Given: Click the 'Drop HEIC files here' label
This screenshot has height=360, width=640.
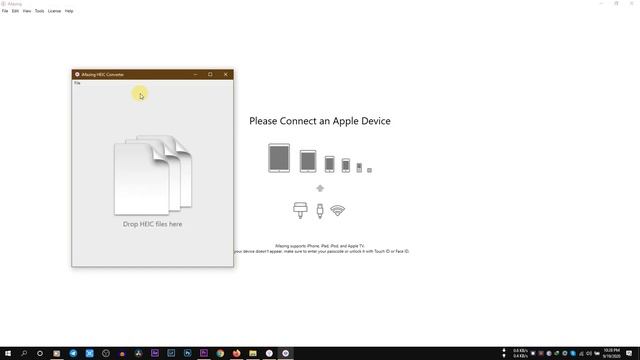Looking at the screenshot, I should coord(153,224).
